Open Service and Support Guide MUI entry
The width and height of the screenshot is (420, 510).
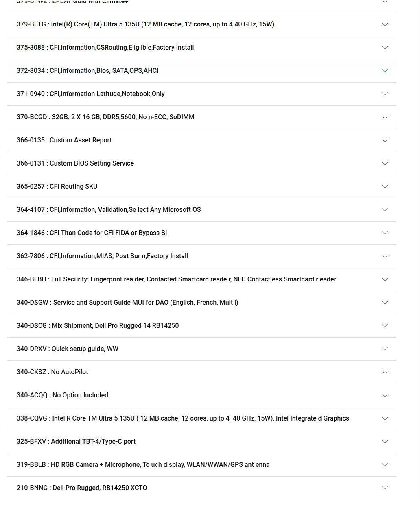click(x=201, y=303)
